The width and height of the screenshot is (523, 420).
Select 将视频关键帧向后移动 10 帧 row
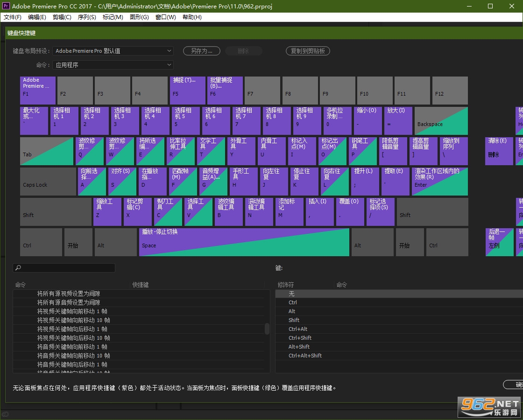point(138,338)
